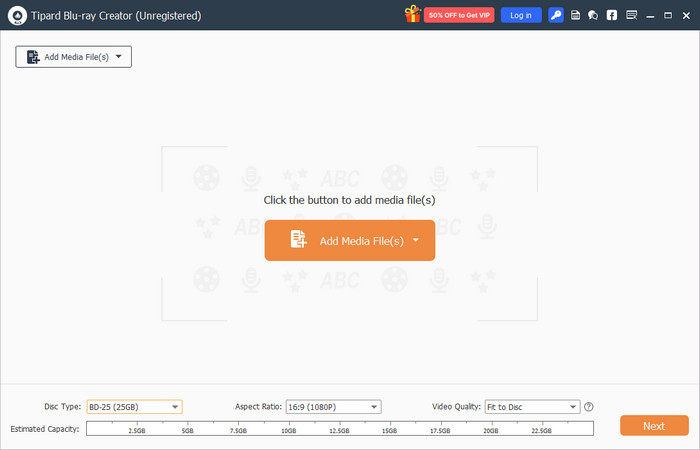Click the key register icon
Image resolution: width=700 pixels, height=450 pixels.
tap(556, 15)
